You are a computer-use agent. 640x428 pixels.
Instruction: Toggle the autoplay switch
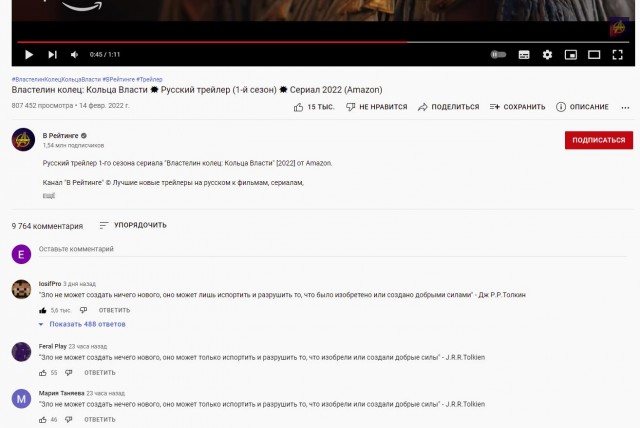(498, 54)
